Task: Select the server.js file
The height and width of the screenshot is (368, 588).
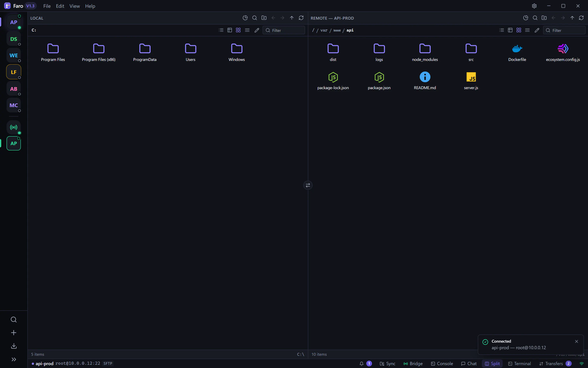Action: [x=471, y=81]
